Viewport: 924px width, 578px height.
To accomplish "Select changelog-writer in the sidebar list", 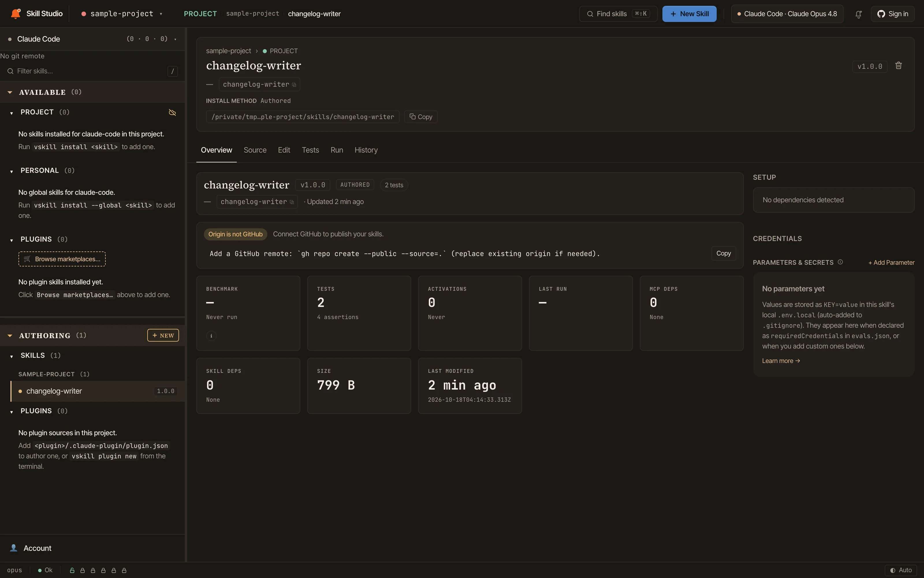I will tap(98, 391).
